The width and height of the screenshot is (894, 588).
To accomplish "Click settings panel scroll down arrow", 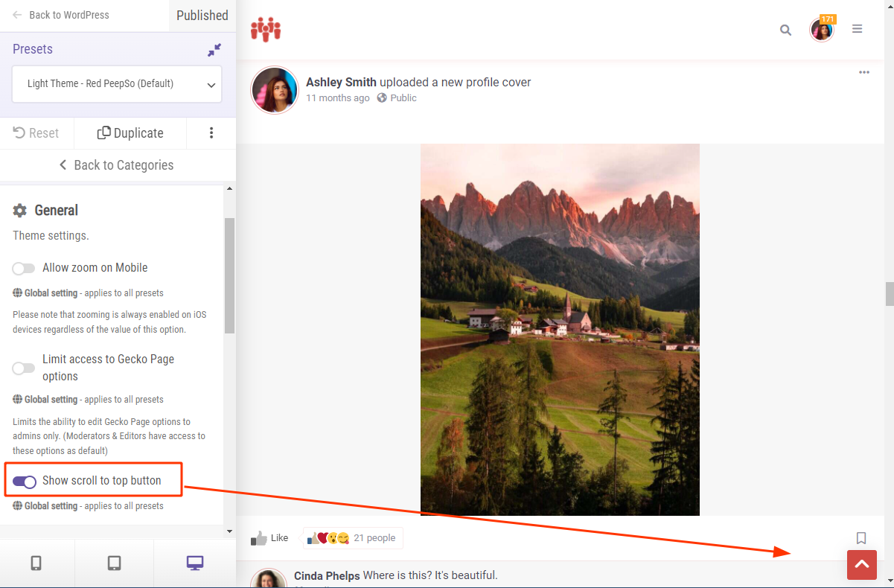I will point(229,531).
